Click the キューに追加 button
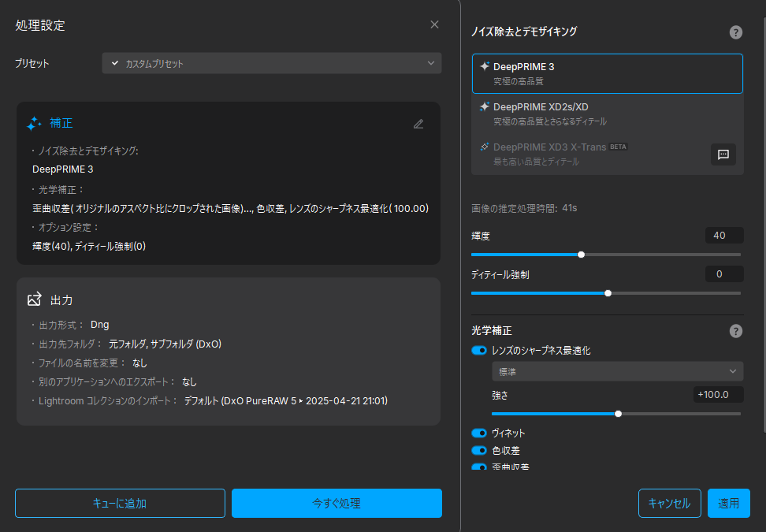 pyautogui.click(x=120, y=503)
